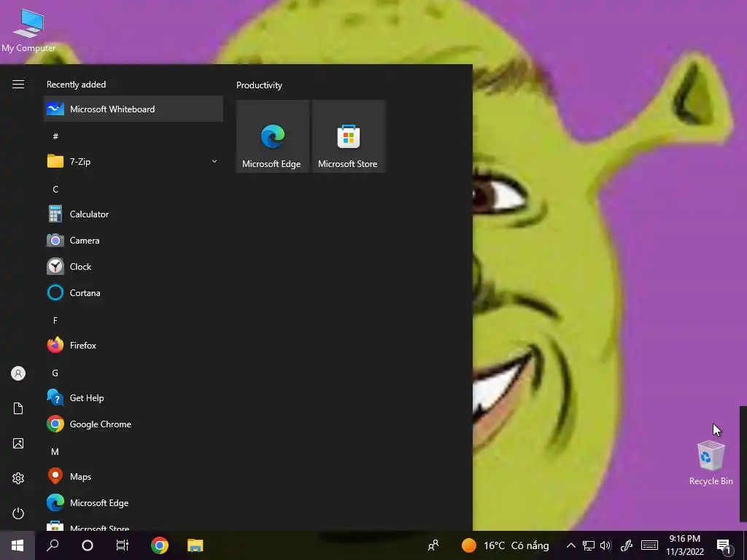The height and width of the screenshot is (560, 747).
Task: Show hidden system tray icons
Action: point(570,545)
